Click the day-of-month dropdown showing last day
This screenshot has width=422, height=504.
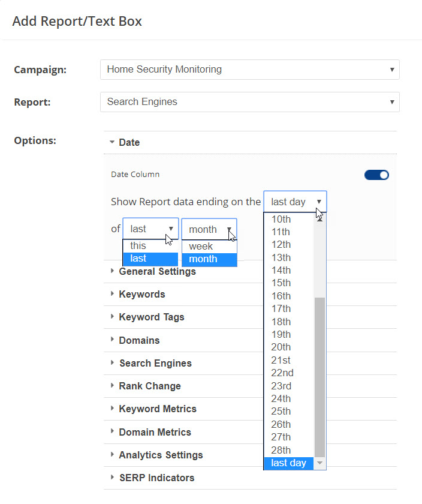pyautogui.click(x=295, y=202)
